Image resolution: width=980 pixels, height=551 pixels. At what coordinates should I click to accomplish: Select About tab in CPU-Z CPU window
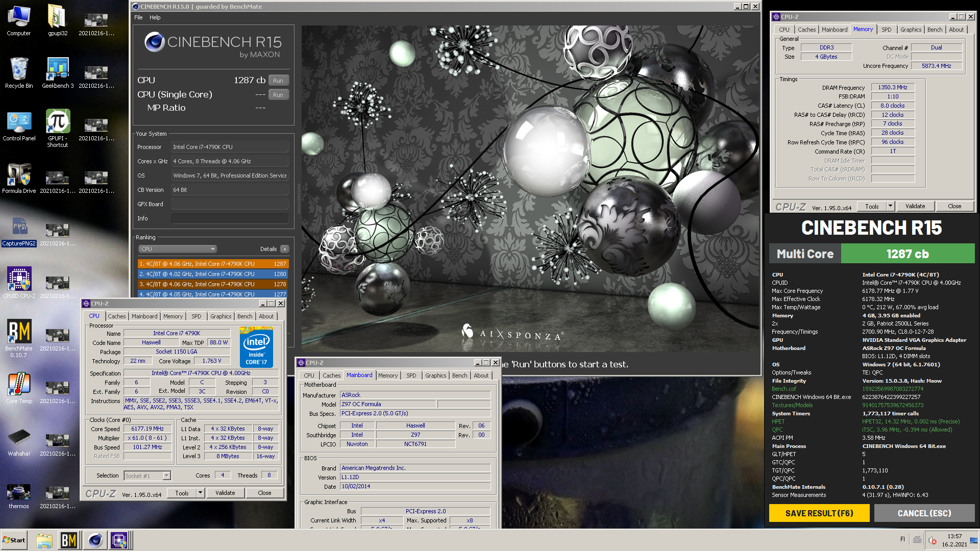click(266, 316)
